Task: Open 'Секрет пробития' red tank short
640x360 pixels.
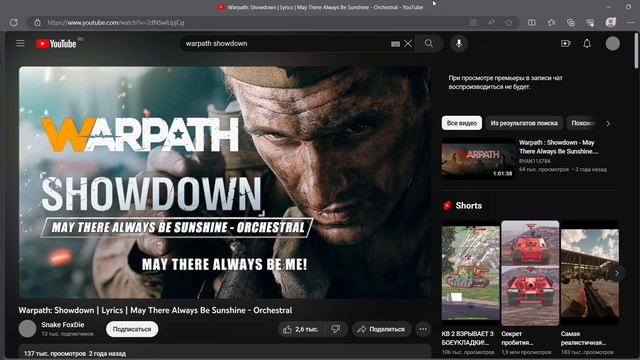Action: tap(530, 273)
